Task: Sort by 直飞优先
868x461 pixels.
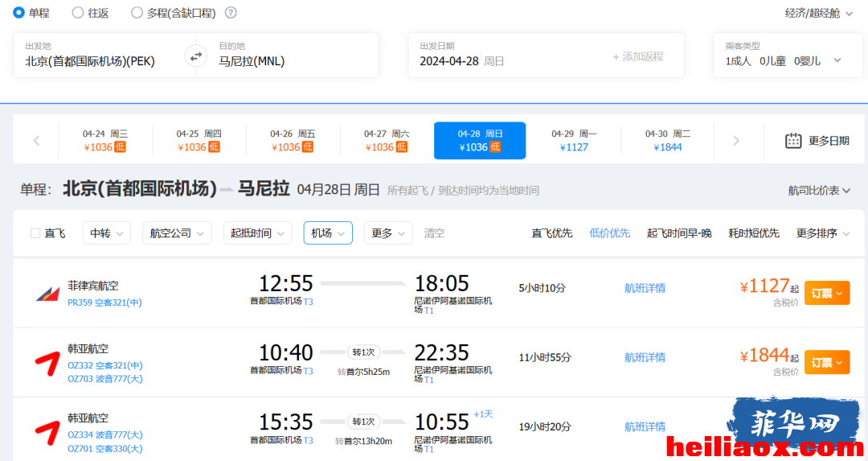Action: pyautogui.click(x=552, y=233)
